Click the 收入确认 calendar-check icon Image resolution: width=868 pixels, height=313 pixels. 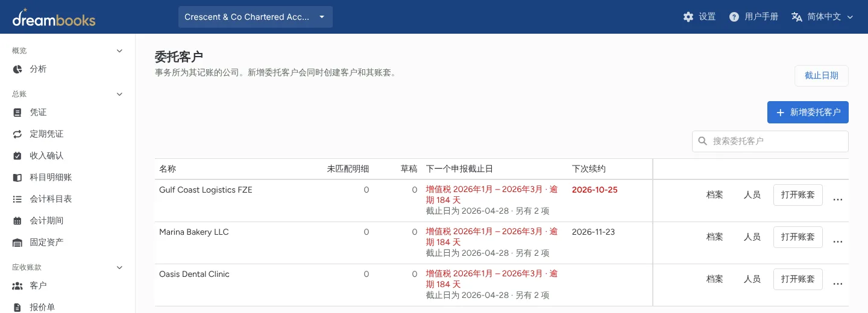(x=17, y=156)
